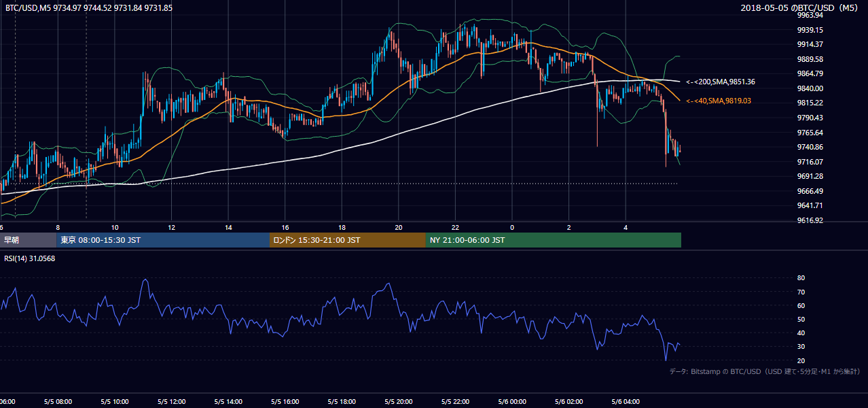Click the 5/5 16:00 date label
The width and height of the screenshot is (868, 408).
[x=285, y=402]
